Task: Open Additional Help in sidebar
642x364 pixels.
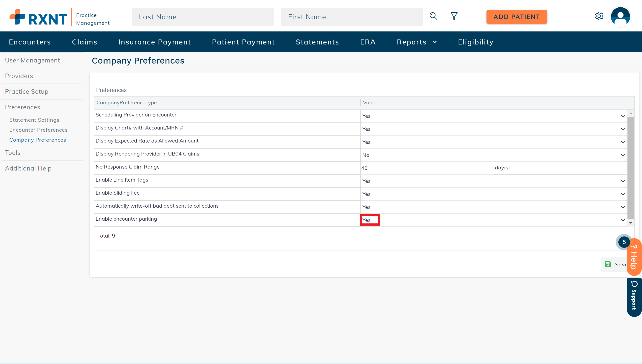Action: pyautogui.click(x=28, y=168)
